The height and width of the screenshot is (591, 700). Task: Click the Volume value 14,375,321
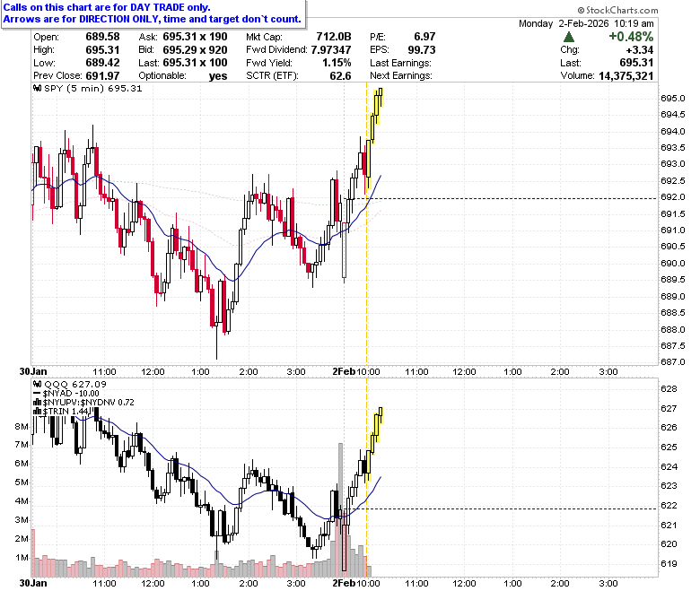626,76
